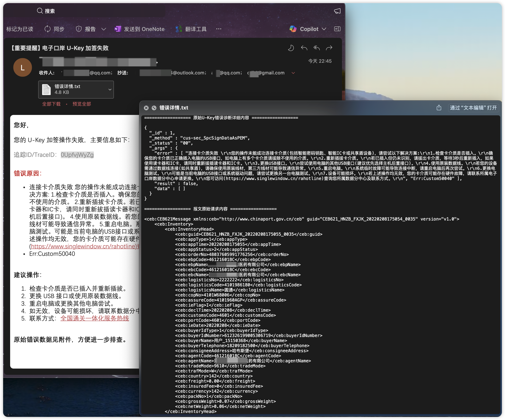Click the 全部下载 link
Image resolution: width=505 pixels, height=420 pixels.
tap(51, 104)
